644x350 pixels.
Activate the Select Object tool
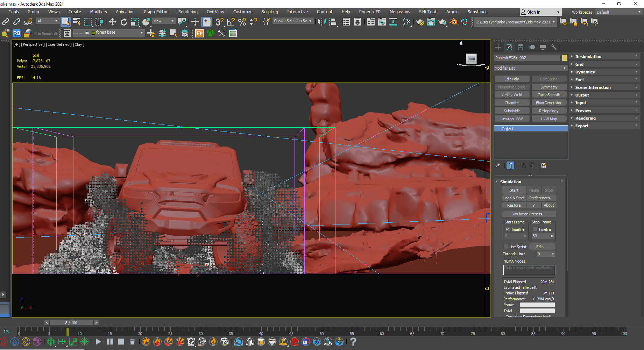(65, 22)
